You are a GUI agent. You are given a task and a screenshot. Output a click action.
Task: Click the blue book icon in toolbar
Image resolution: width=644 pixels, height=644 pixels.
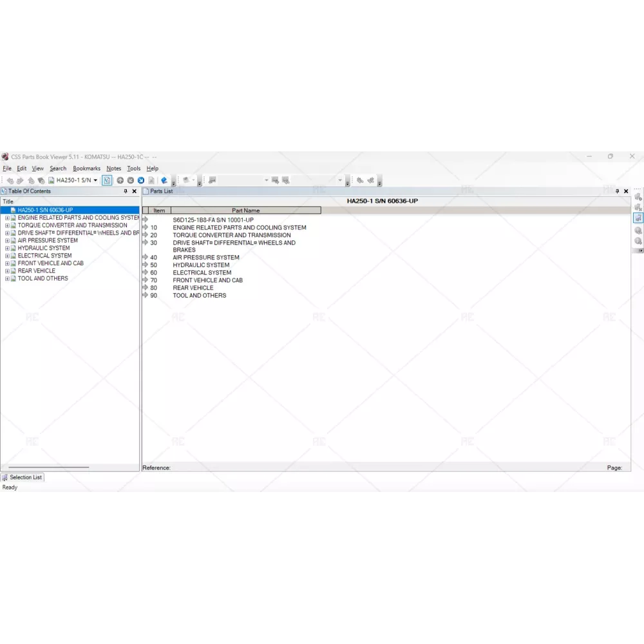pyautogui.click(x=164, y=180)
